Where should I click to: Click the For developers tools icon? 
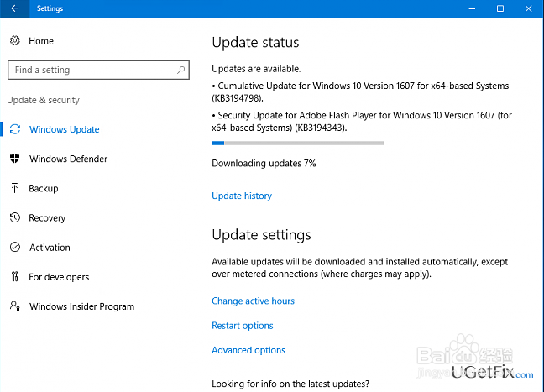(14, 276)
